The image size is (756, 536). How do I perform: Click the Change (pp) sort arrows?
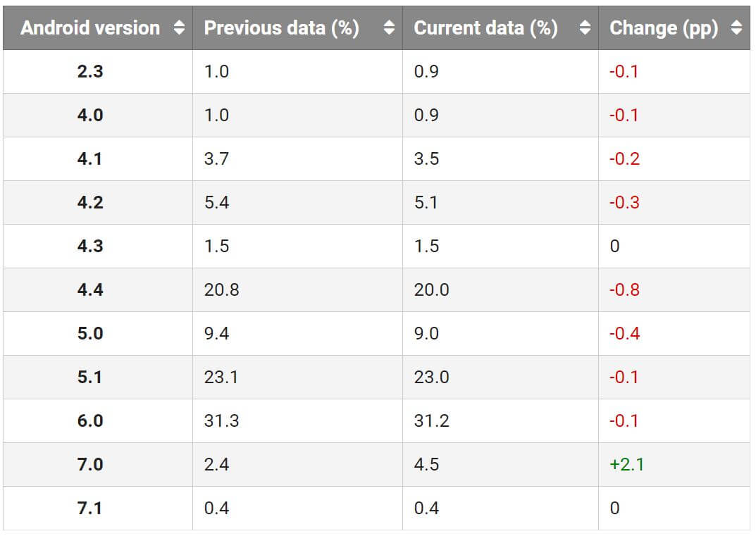[x=736, y=28]
